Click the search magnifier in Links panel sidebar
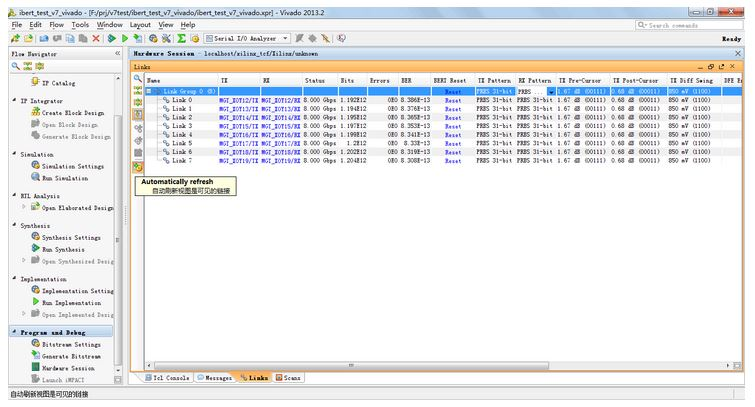This screenshot has height=407, width=755. [138, 78]
